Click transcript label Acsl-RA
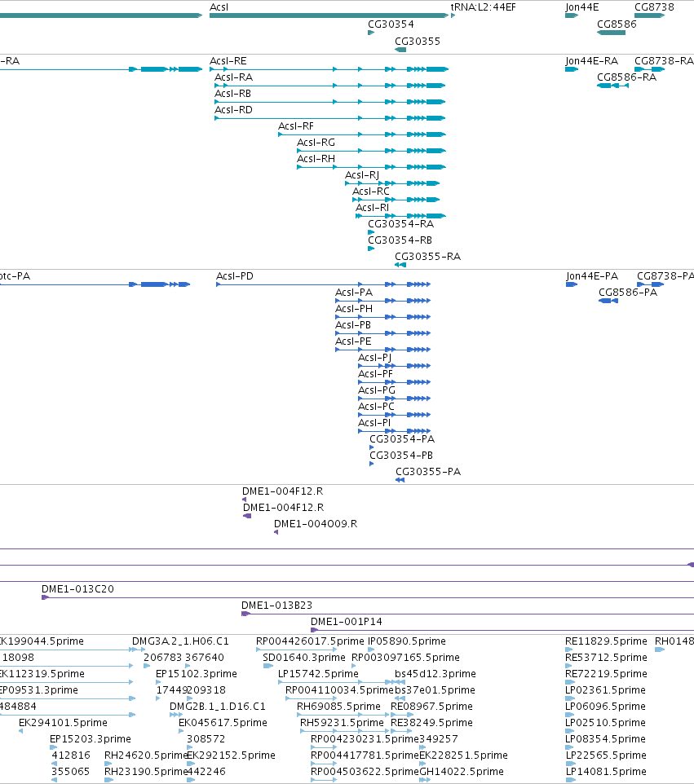 point(234,77)
